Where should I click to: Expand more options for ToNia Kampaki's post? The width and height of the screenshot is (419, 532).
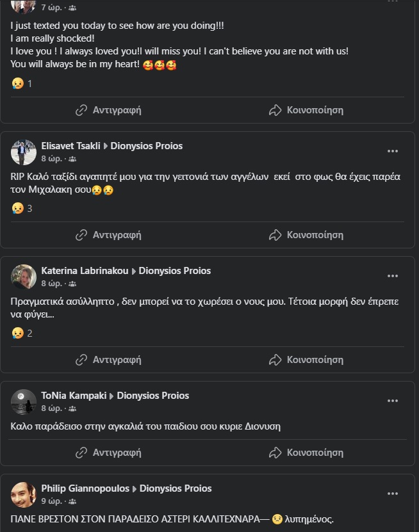393,401
